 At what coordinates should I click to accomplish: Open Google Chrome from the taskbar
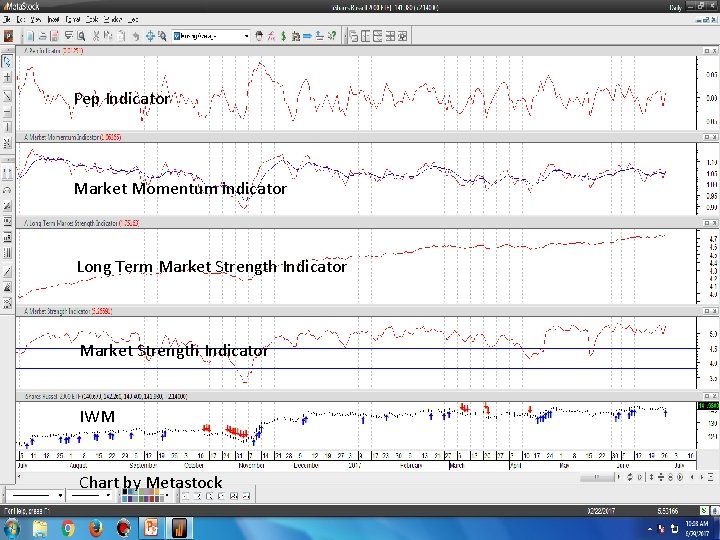click(x=68, y=528)
